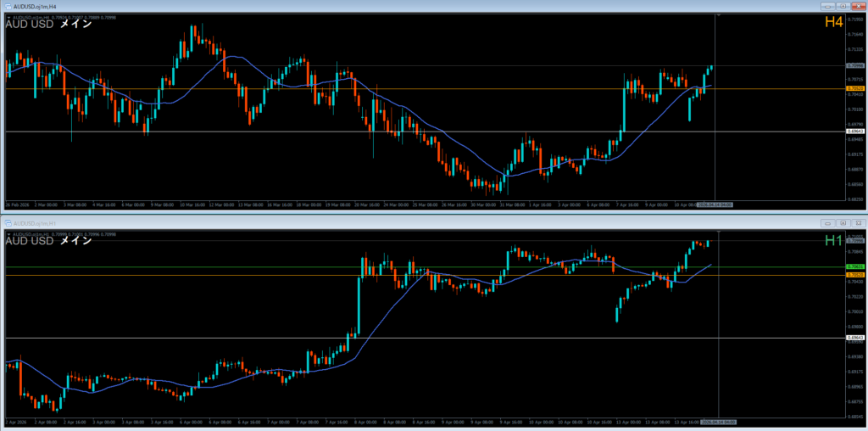Screen dimensions: 868x431
Task: Close the AUDUSD H4 chart window
Action: tap(859, 6)
